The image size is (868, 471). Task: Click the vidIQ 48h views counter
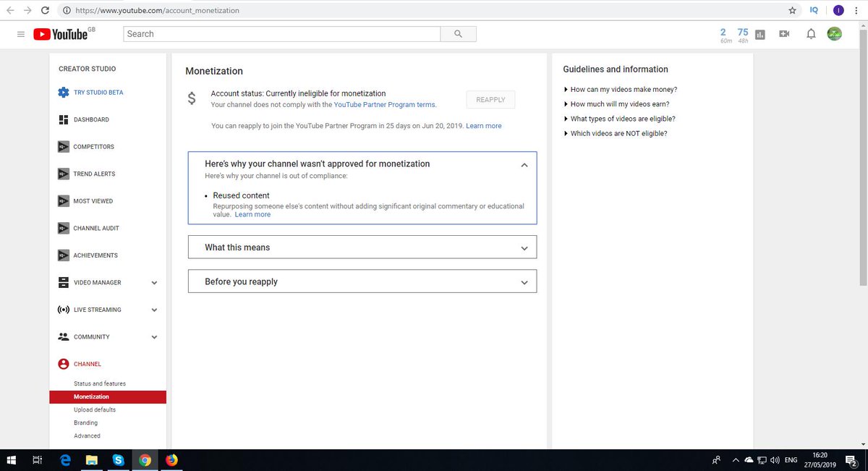click(x=743, y=35)
